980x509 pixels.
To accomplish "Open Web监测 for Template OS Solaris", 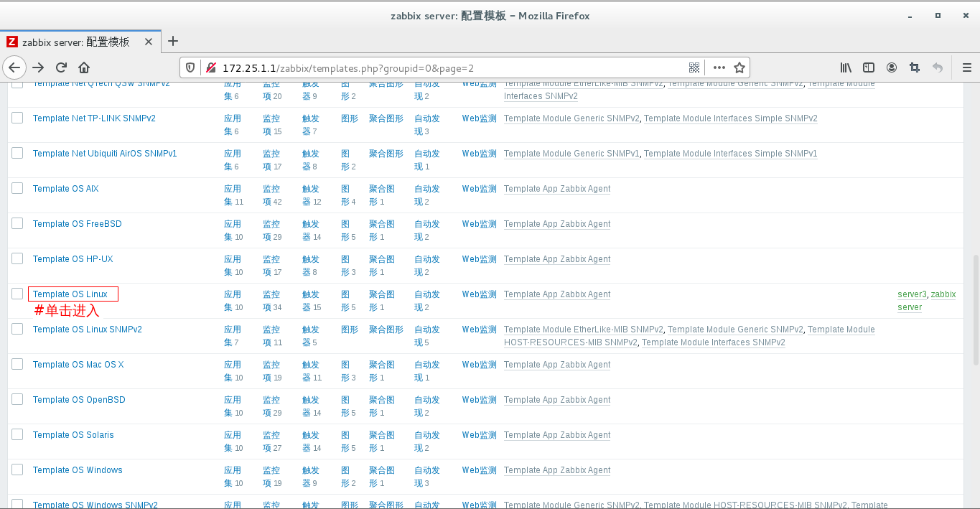I will (479, 435).
